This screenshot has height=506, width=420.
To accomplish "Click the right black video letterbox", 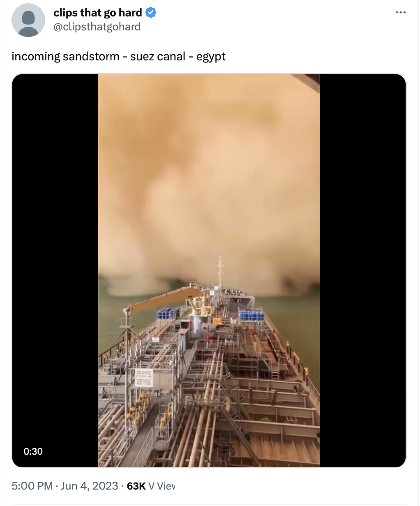I will point(362,270).
